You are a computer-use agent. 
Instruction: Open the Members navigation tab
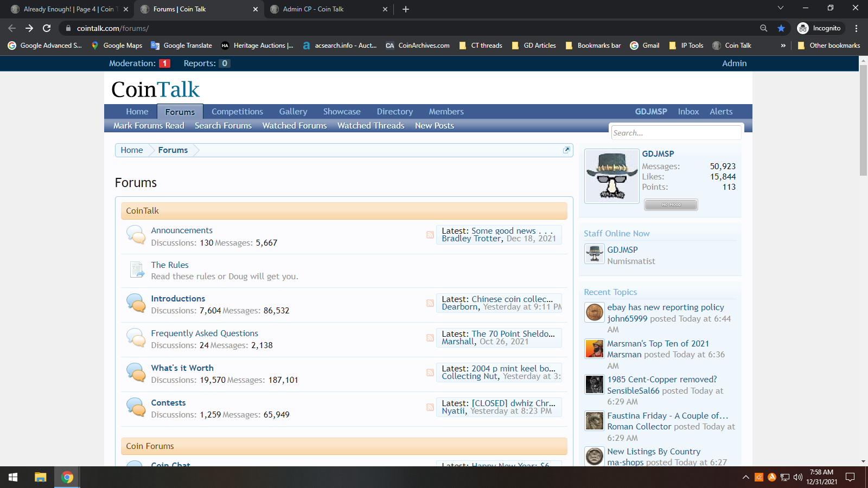446,112
